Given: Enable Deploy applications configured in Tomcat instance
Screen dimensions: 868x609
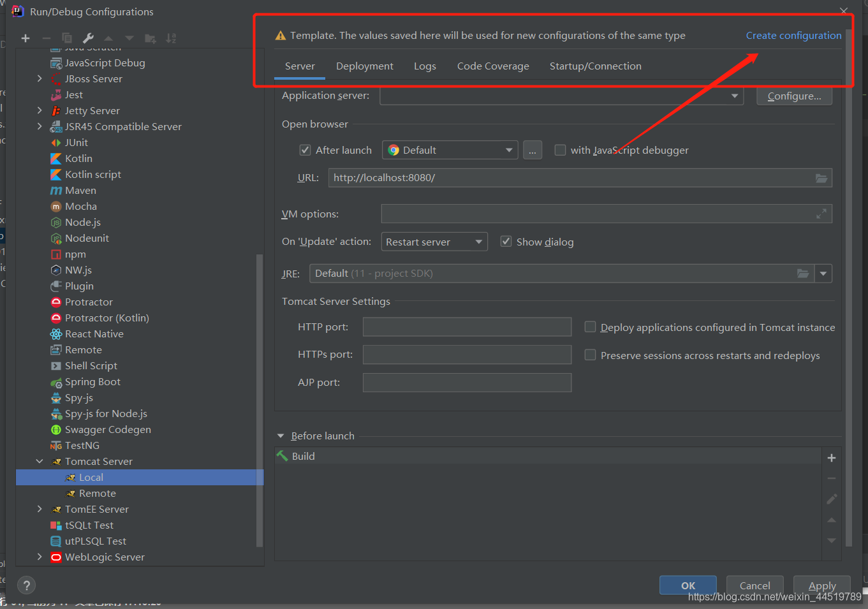Looking at the screenshot, I should 591,327.
